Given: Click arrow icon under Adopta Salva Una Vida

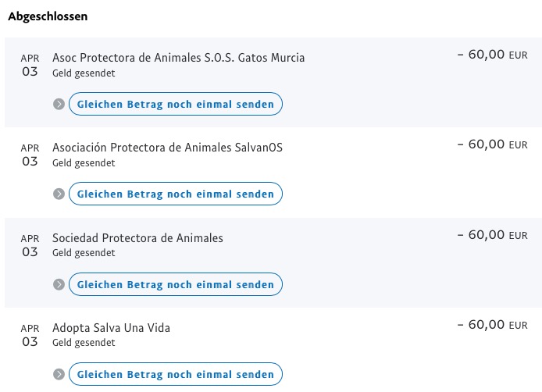Looking at the screenshot, I should (59, 374).
